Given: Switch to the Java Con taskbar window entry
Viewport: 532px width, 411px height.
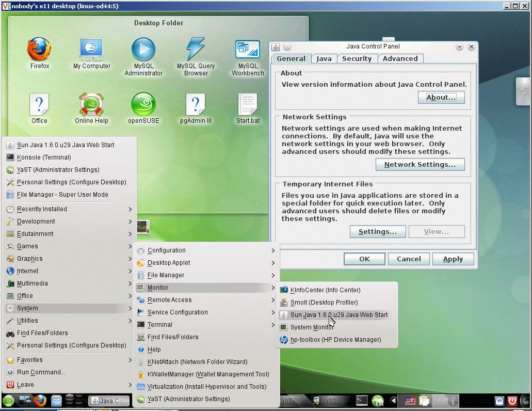Looking at the screenshot, I should coord(109,401).
